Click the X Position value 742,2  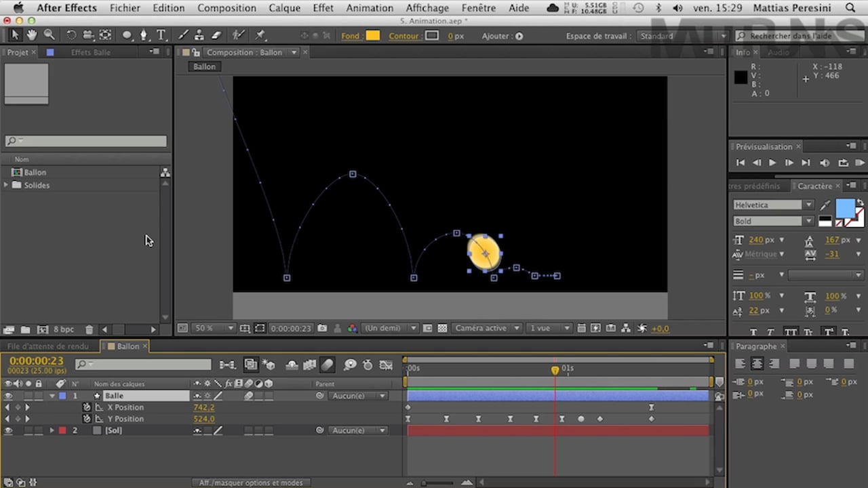[x=203, y=407]
